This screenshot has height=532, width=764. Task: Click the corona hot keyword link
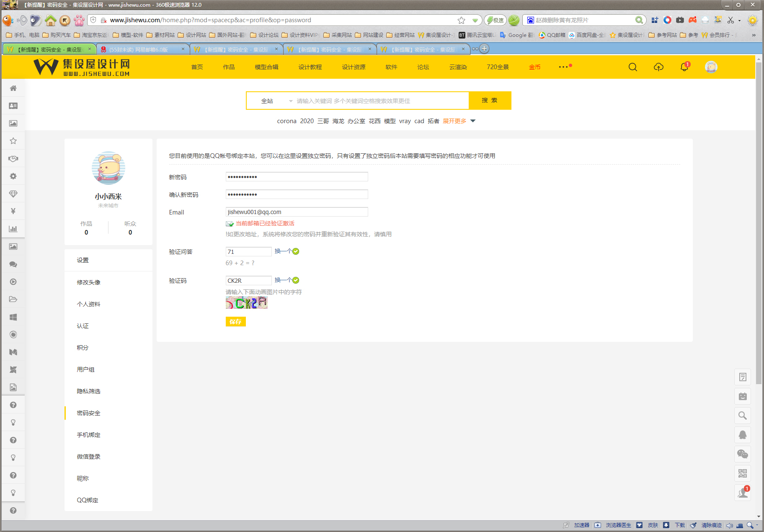[286, 121]
